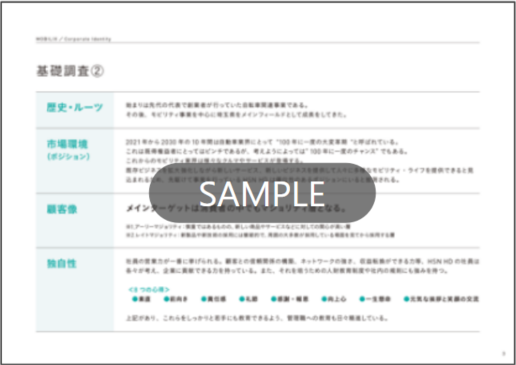
Task: Click the page number at bottom right
Action: click(x=504, y=353)
